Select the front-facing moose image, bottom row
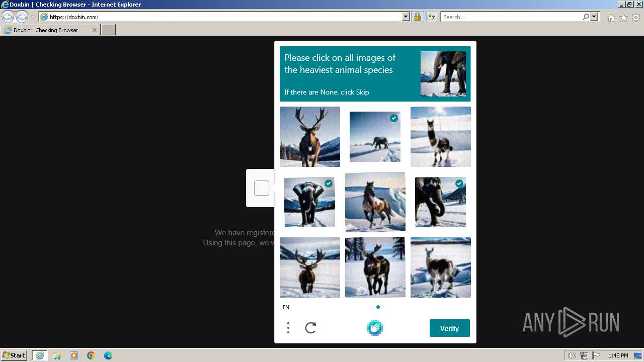Screen dimensions: 644x362 (x=310, y=267)
